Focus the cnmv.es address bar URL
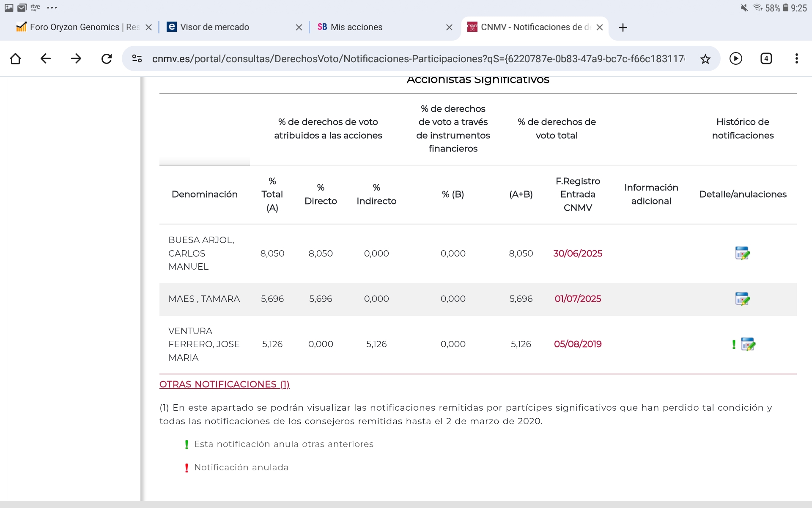The image size is (812, 508). tap(418, 59)
